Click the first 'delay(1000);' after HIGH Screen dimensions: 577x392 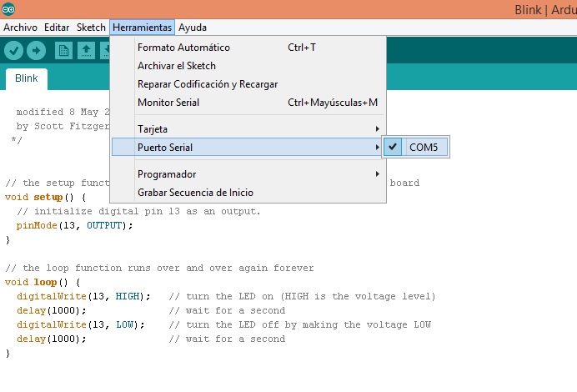[52, 310]
